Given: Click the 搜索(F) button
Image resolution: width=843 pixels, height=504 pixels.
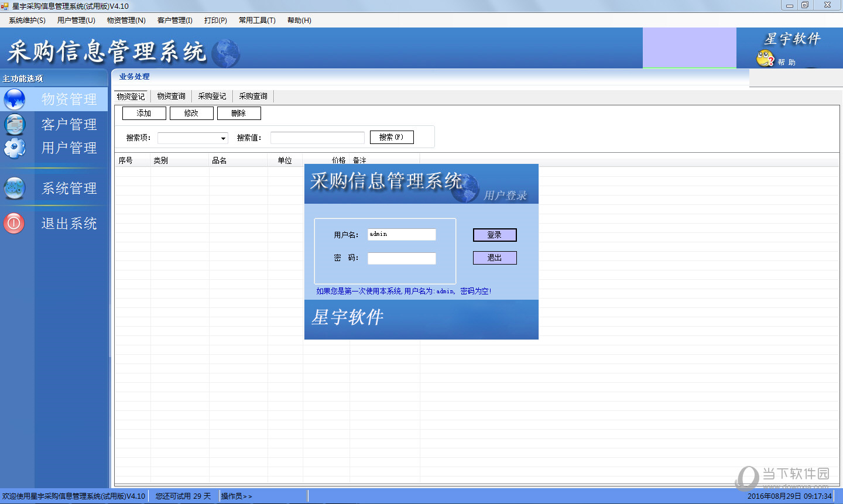Looking at the screenshot, I should coord(392,137).
